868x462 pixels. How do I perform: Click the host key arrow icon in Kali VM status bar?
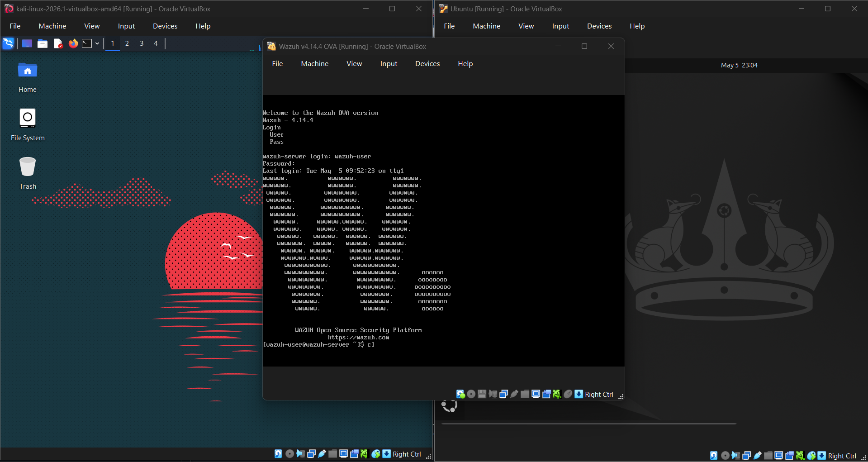click(387, 454)
